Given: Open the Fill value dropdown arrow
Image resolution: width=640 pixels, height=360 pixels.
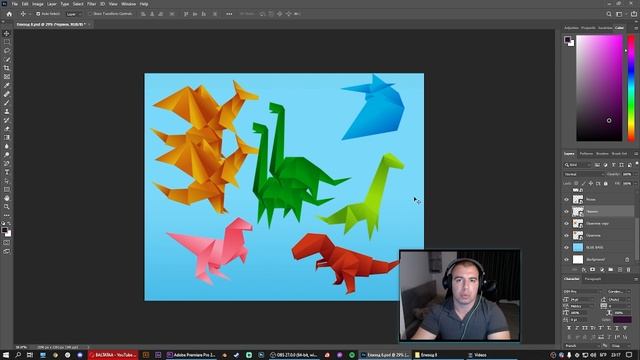Looking at the screenshot, I should point(635,184).
